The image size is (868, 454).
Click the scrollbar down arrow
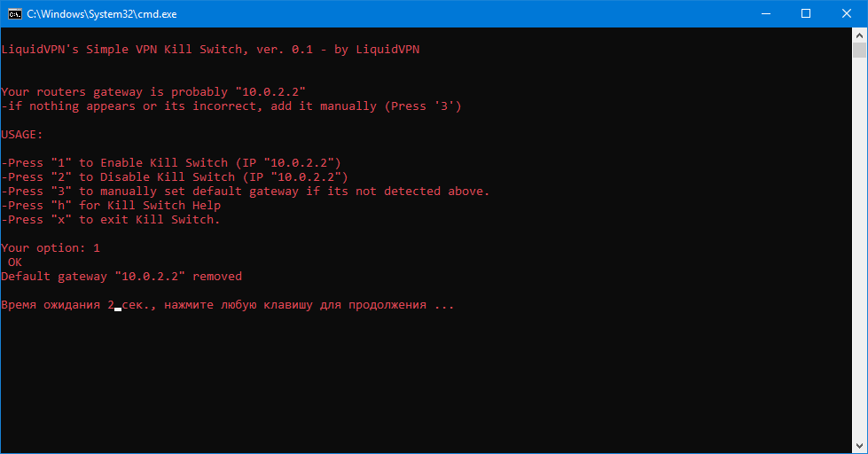coord(860,446)
